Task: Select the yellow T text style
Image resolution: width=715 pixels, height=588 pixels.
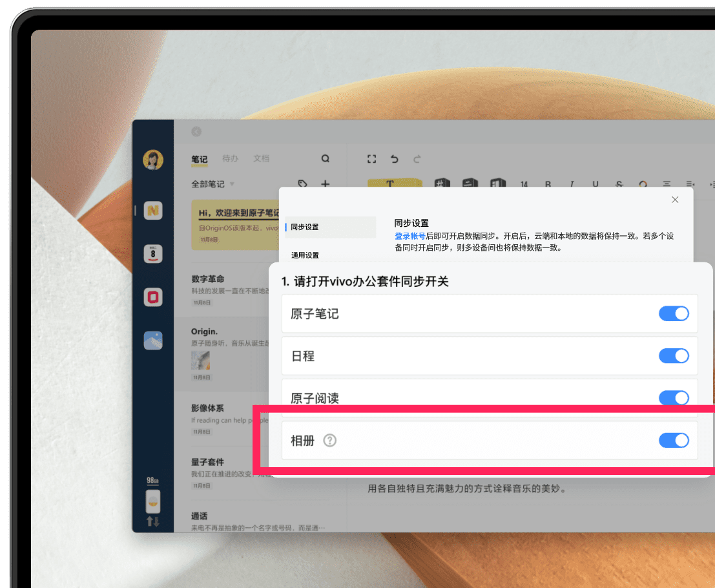Action: 395,182
